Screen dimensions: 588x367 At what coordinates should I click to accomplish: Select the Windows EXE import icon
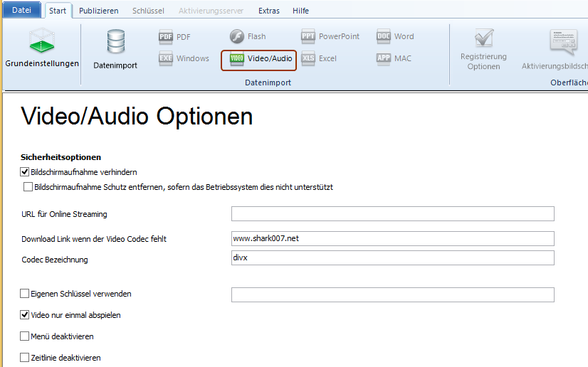tap(166, 58)
